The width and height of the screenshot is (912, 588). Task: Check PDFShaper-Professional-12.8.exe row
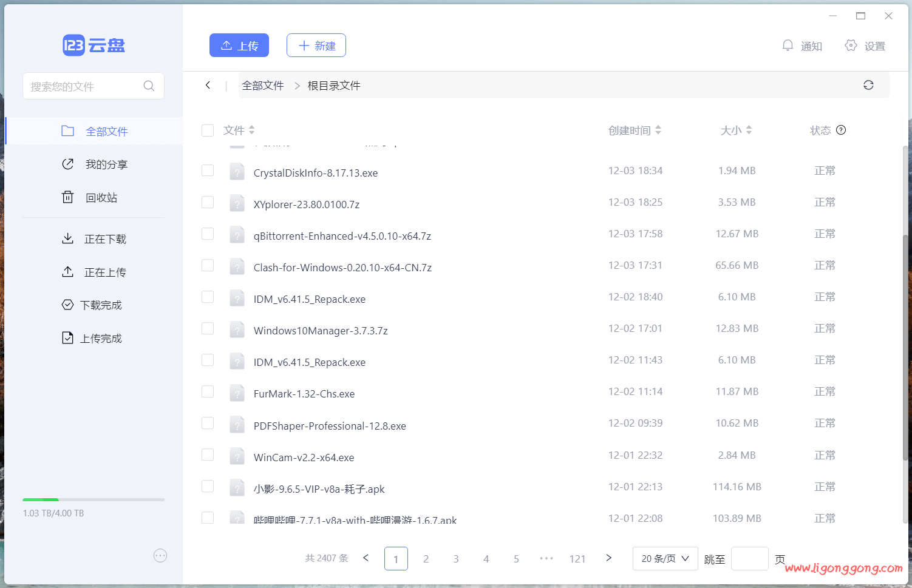coord(208,423)
